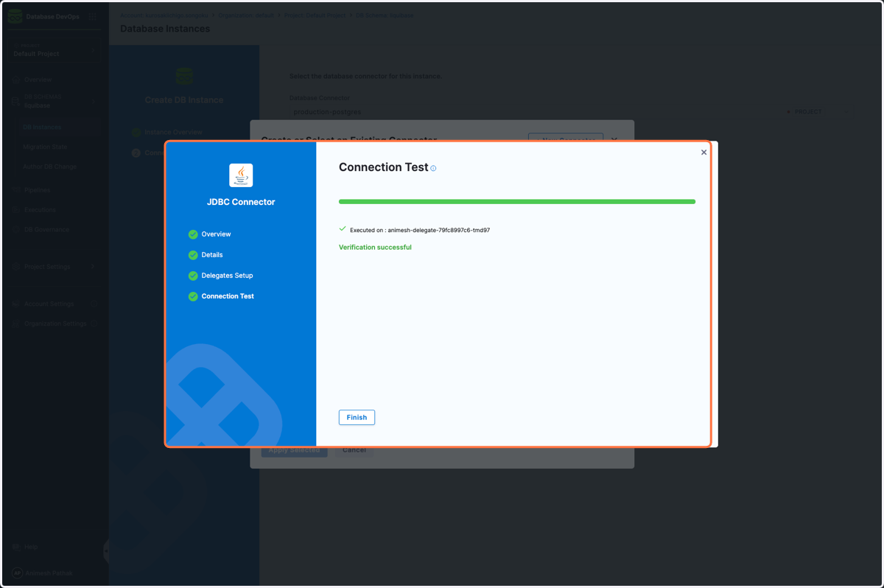
Task: Click the DB Schema breadcrumb
Action: click(384, 15)
